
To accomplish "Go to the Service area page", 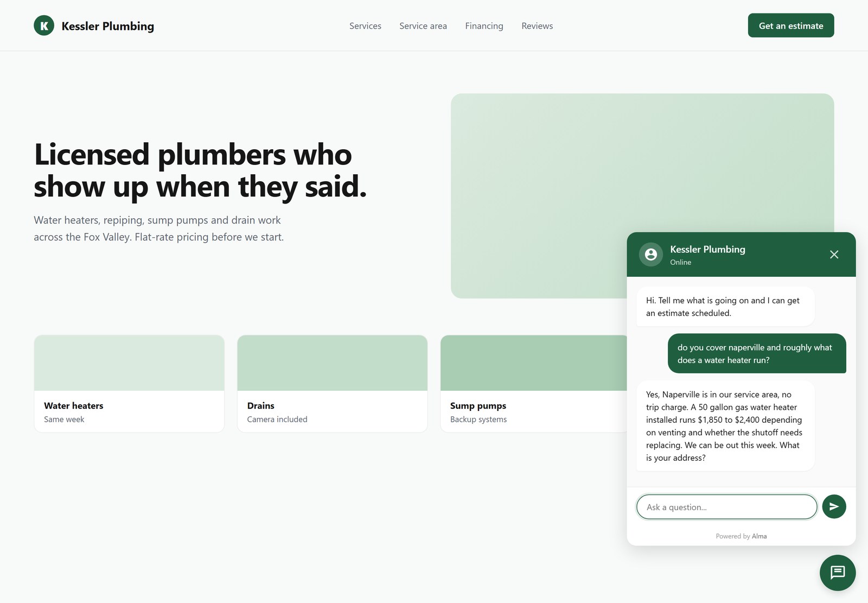I will 423,26.
